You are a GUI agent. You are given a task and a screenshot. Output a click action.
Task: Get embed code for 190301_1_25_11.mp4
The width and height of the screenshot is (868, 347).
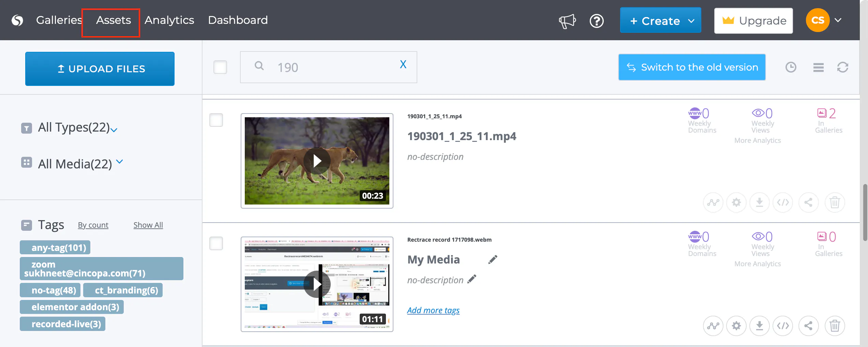pos(783,202)
